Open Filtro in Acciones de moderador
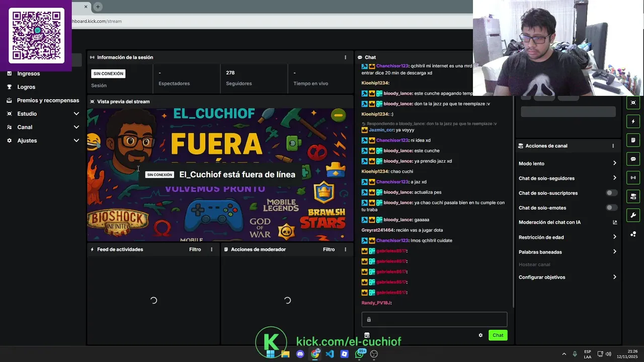 coord(329,249)
